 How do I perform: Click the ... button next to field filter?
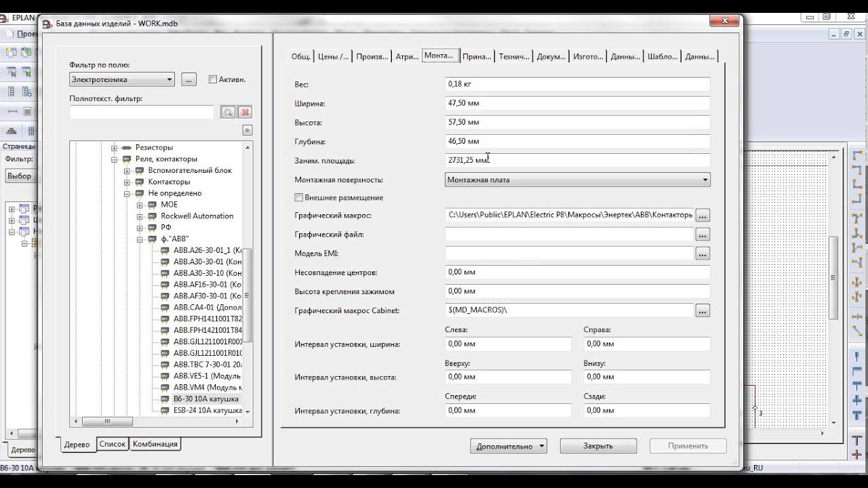[189, 80]
